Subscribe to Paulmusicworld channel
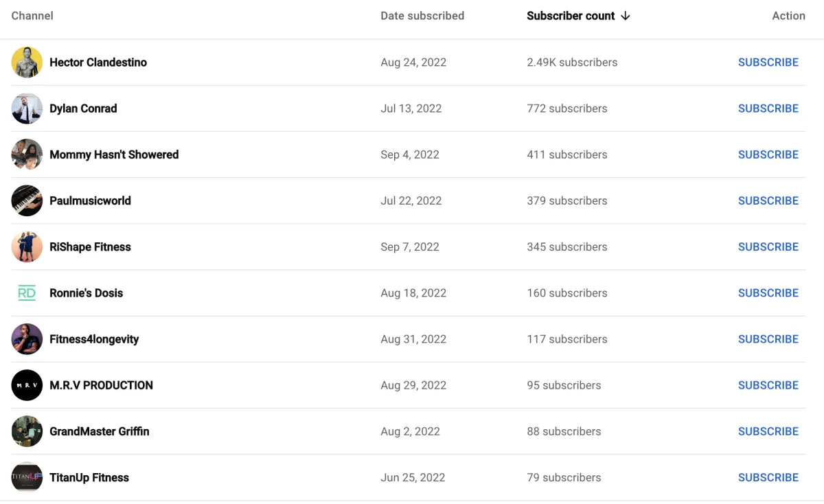The height and width of the screenshot is (504, 824). point(768,201)
